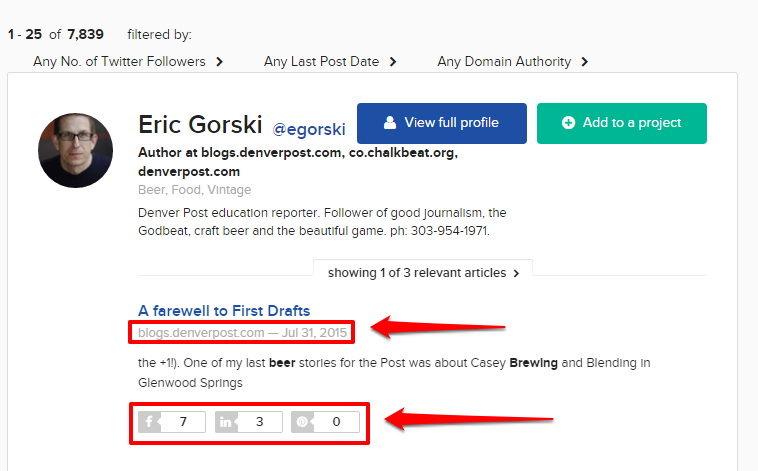
Task: Click the @egorski Twitter handle
Action: click(x=310, y=127)
